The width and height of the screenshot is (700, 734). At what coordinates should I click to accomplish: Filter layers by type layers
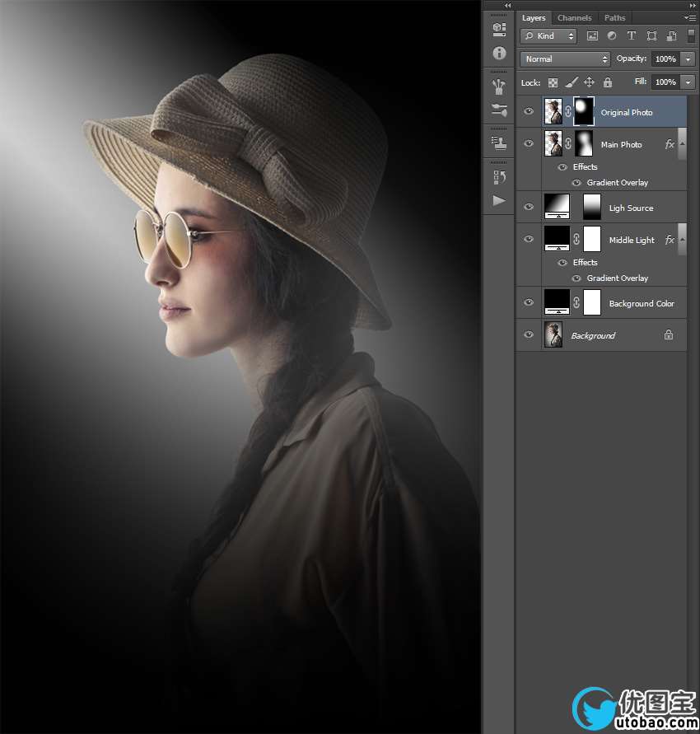click(x=631, y=36)
